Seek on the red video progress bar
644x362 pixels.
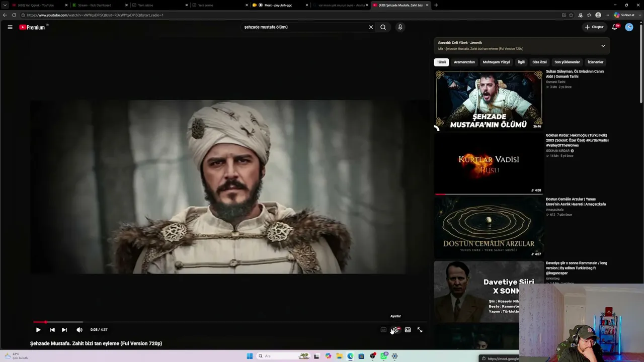point(229,322)
